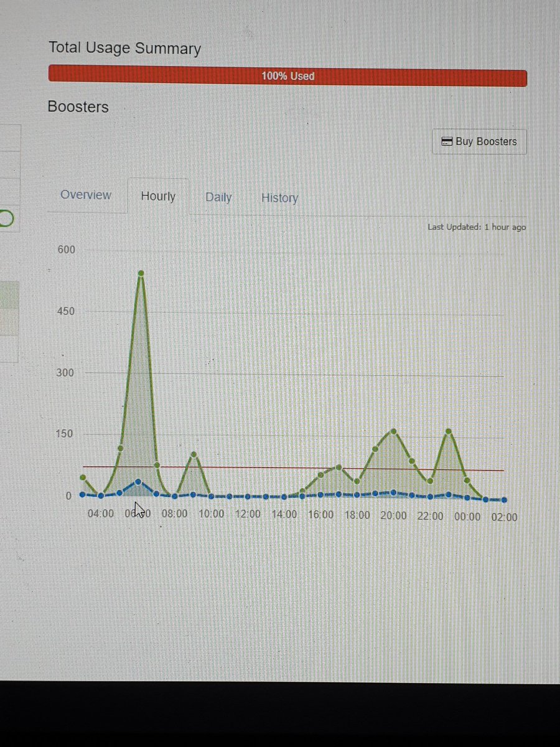The image size is (560, 747).
Task: Switch to the Overview tab
Action: 86,195
